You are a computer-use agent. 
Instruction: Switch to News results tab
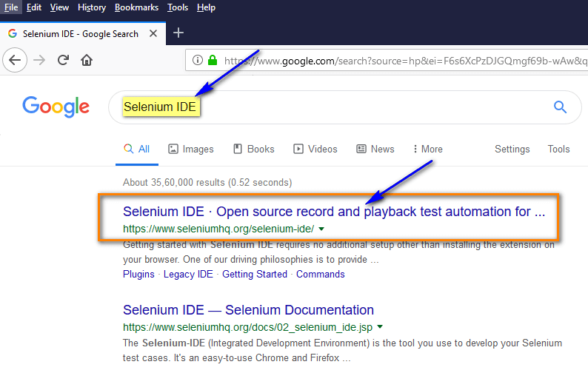[375, 149]
